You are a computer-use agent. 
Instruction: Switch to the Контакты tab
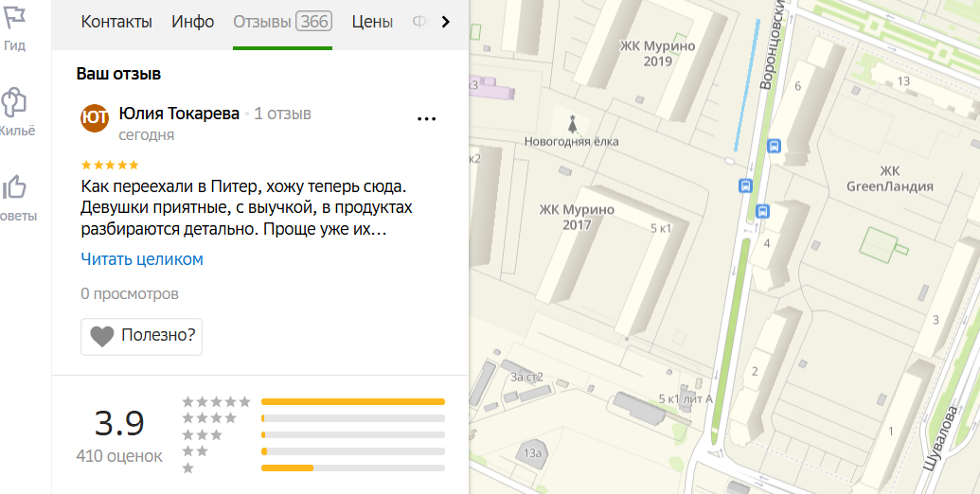click(x=116, y=22)
